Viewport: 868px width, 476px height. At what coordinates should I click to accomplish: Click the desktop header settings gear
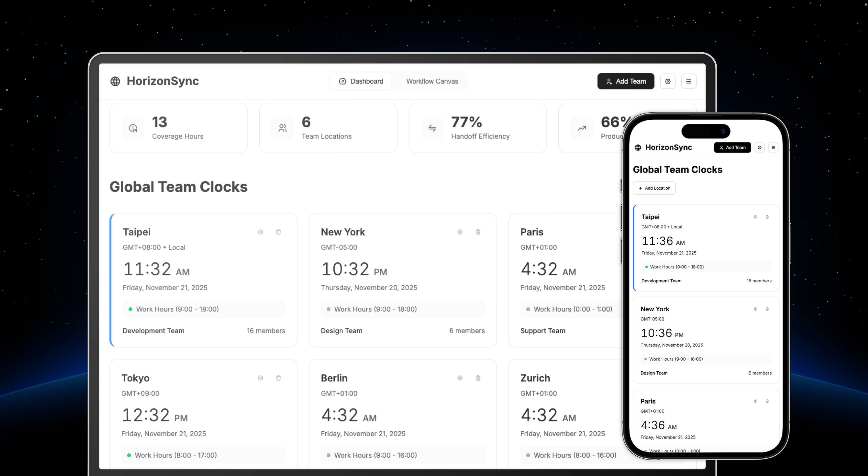click(668, 81)
